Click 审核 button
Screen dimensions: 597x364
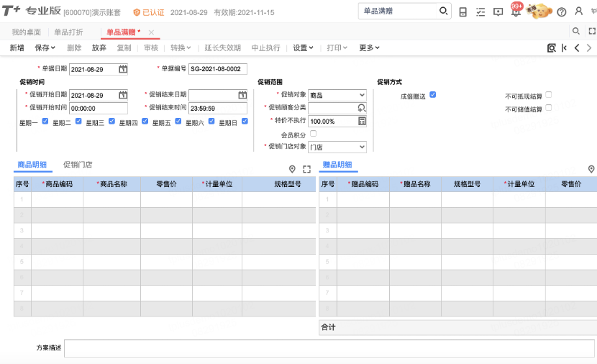[151, 48]
